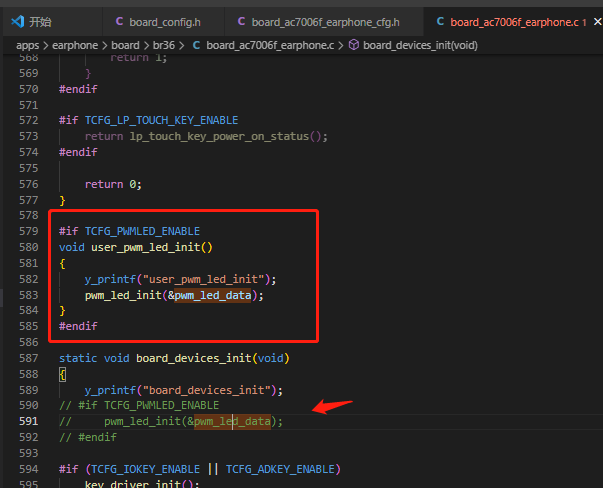Click the C icon on board_ac7006f_earphone.c tab
Viewport: 603px width, 488px height.
[x=440, y=22]
